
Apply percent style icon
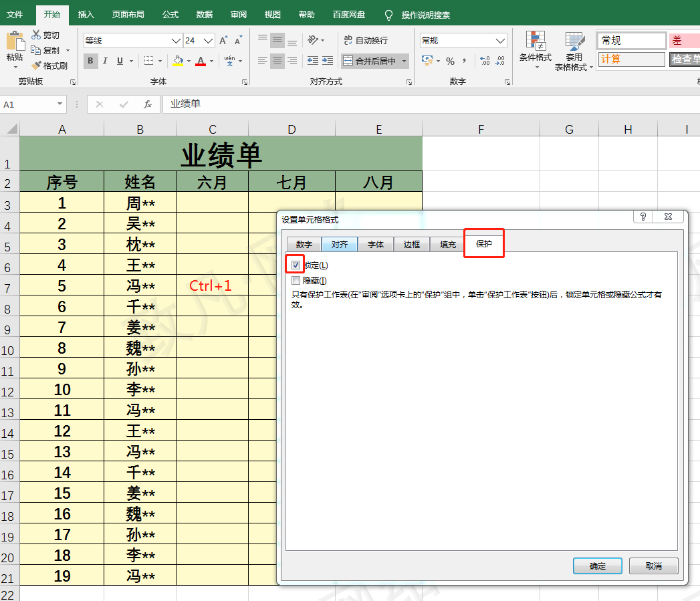pos(450,61)
